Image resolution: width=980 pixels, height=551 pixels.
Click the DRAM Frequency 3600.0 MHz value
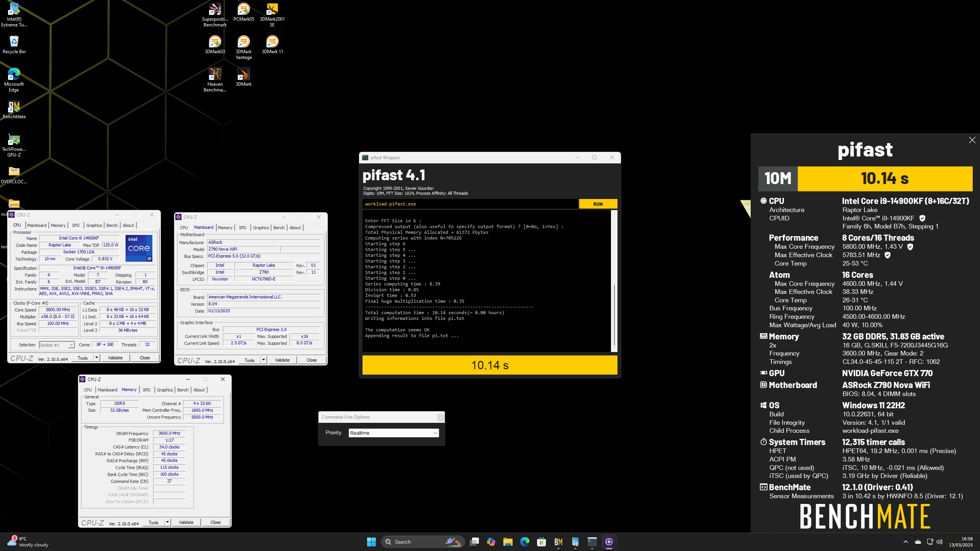pos(169,433)
